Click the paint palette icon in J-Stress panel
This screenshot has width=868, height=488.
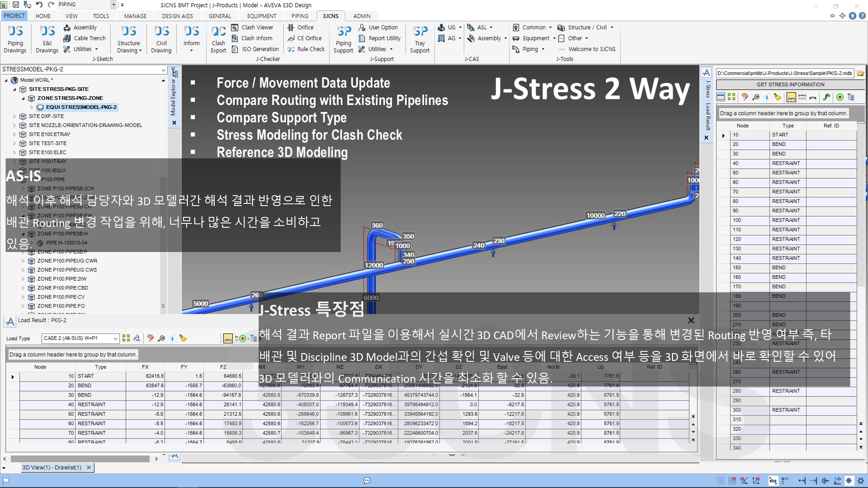pos(745,97)
